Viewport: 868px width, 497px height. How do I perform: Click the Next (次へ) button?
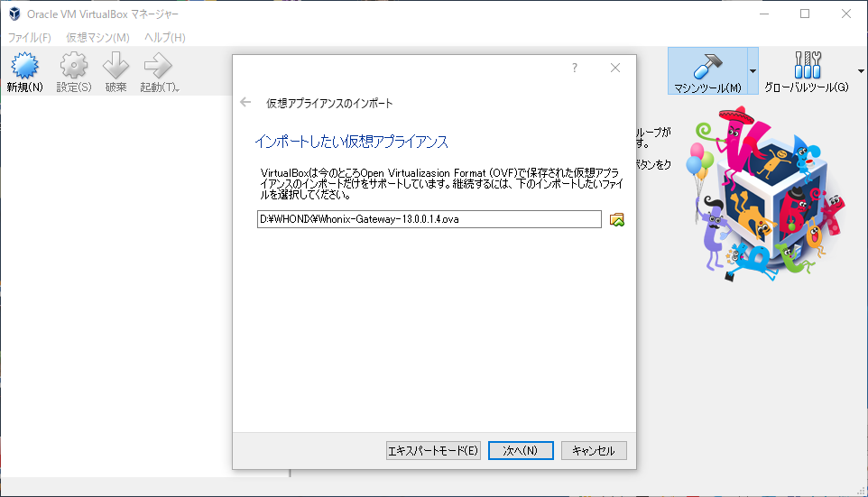pos(521,450)
